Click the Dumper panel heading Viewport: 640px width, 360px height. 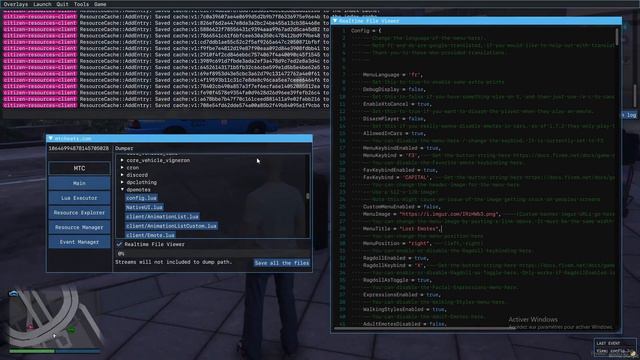(x=124, y=149)
